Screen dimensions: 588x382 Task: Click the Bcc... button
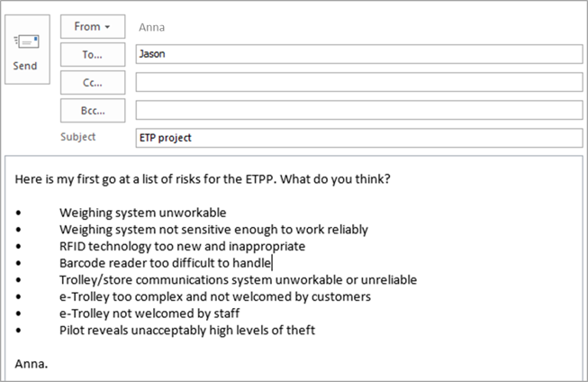(93, 111)
